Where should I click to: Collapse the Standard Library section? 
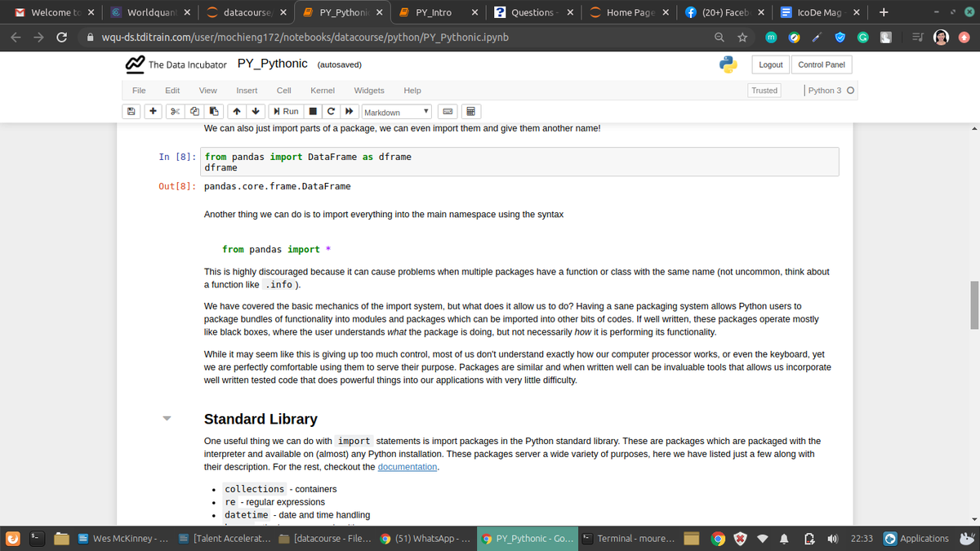click(x=167, y=419)
